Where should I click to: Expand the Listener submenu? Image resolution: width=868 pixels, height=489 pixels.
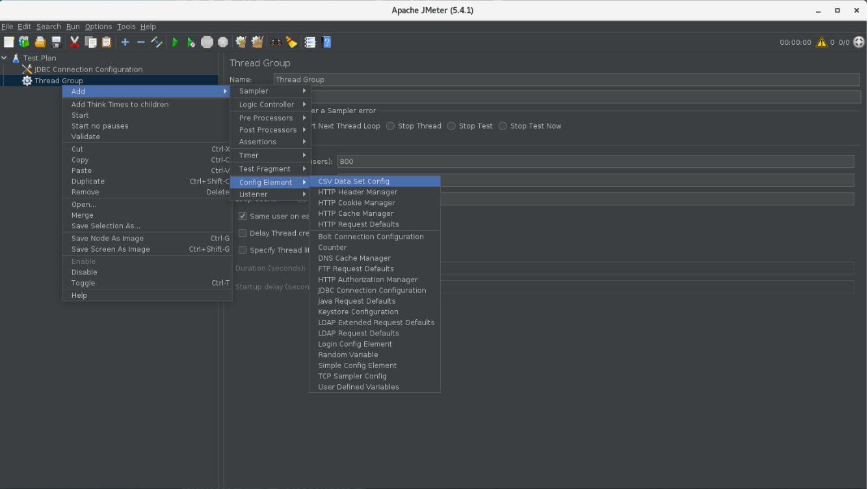pyautogui.click(x=270, y=194)
